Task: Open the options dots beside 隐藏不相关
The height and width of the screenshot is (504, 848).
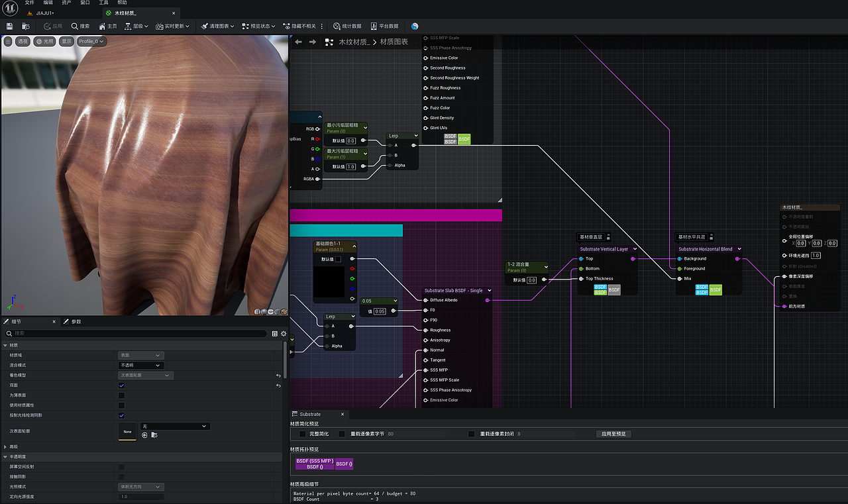Action: 323,26
